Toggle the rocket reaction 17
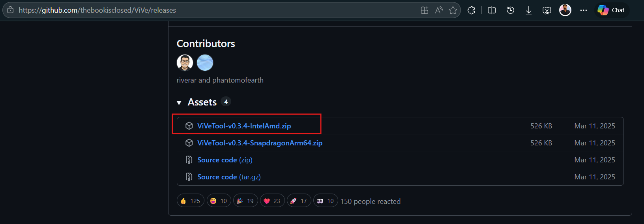Image resolution: width=644 pixels, height=224 pixels. tap(299, 201)
